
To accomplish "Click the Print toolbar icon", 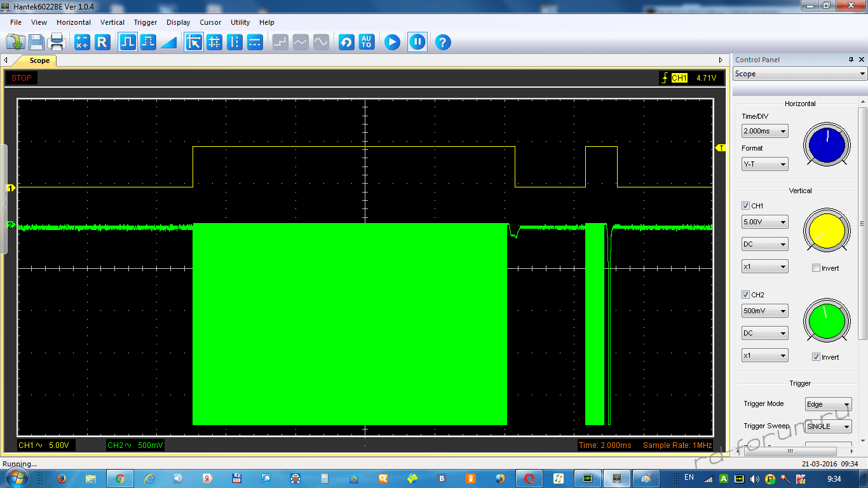I will pyautogui.click(x=57, y=43).
